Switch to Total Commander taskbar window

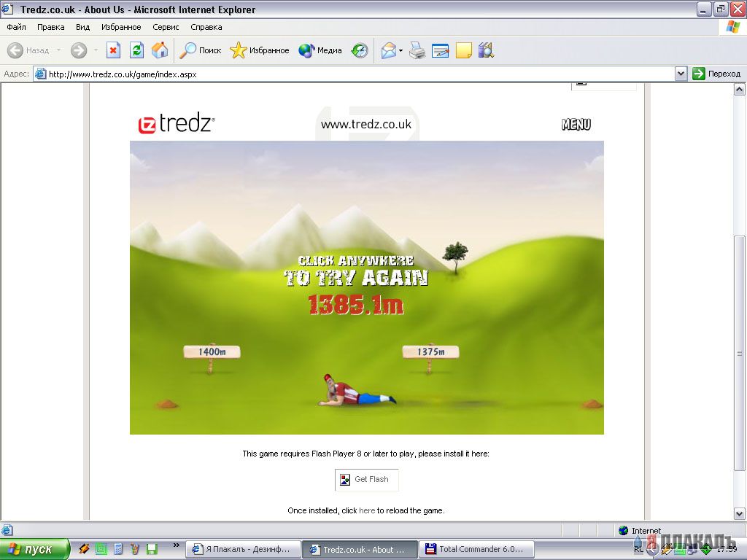pyautogui.click(x=477, y=549)
